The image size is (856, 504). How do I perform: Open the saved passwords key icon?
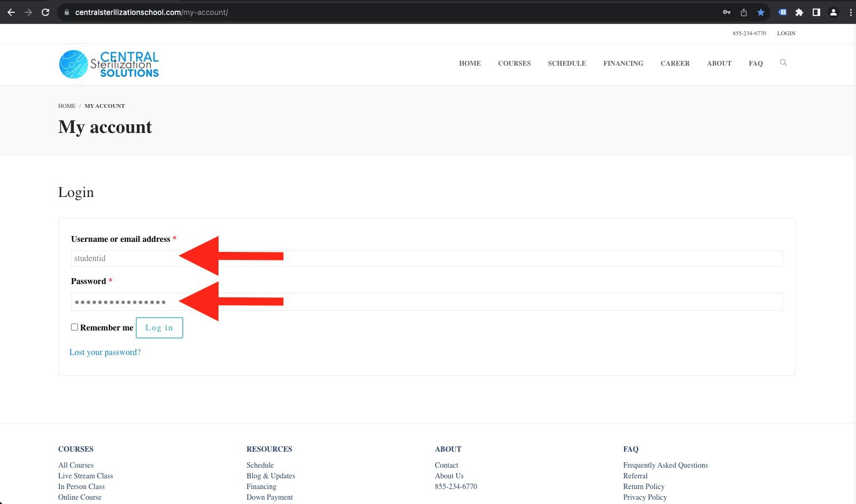[727, 12]
